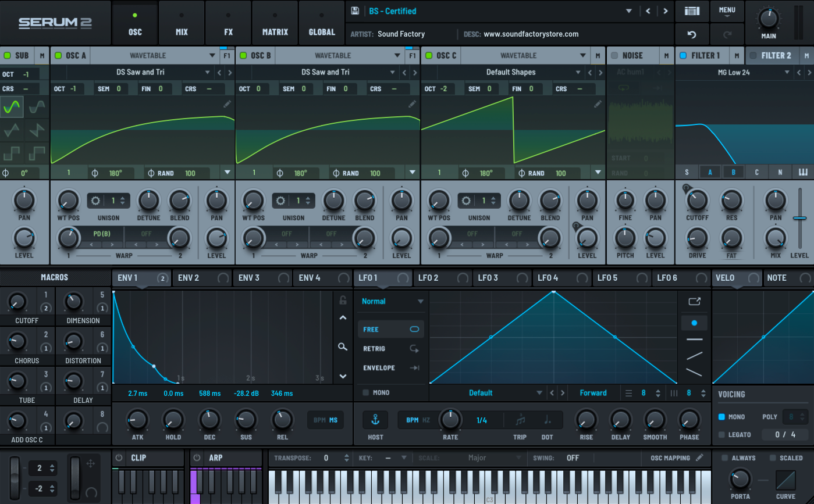Click the LFO export arrow icon

click(694, 302)
